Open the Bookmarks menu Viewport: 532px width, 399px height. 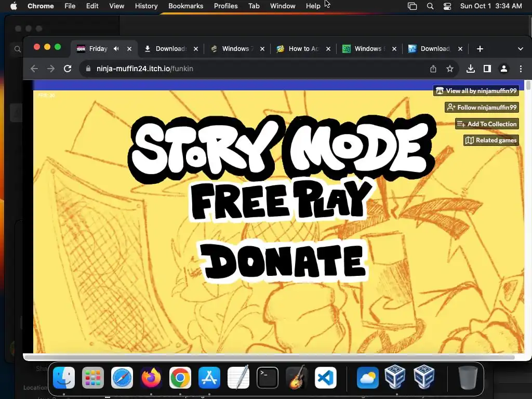point(185,6)
